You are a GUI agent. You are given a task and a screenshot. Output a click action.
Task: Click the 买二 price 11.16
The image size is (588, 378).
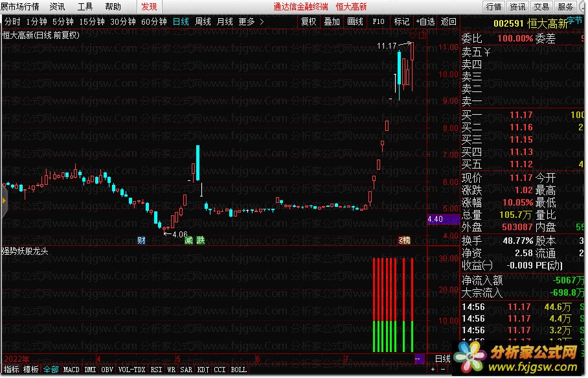point(521,127)
